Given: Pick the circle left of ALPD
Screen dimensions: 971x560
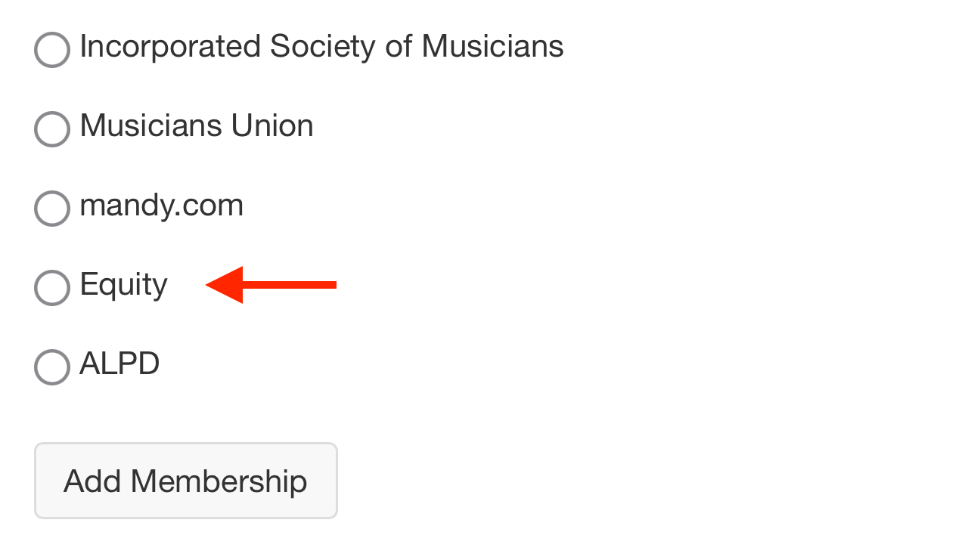Looking at the screenshot, I should click(x=52, y=367).
